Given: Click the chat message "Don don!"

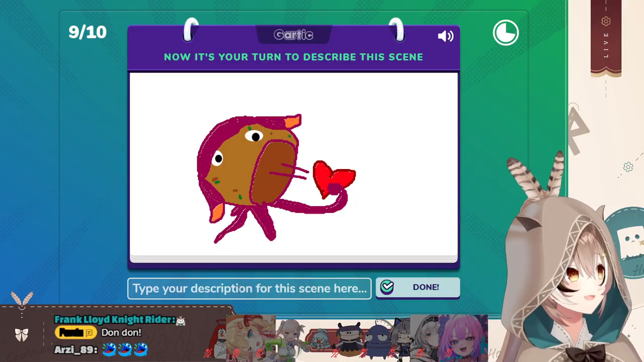Looking at the screenshot, I should [121, 333].
